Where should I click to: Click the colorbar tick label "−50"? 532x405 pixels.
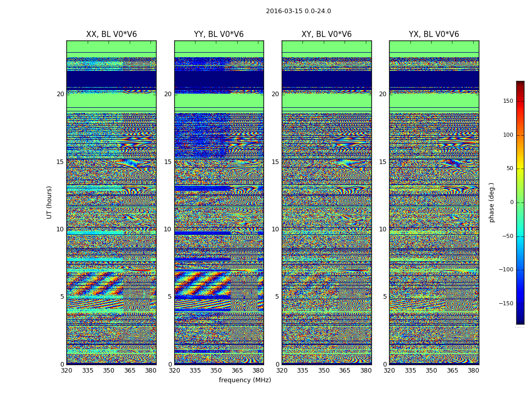(x=508, y=236)
